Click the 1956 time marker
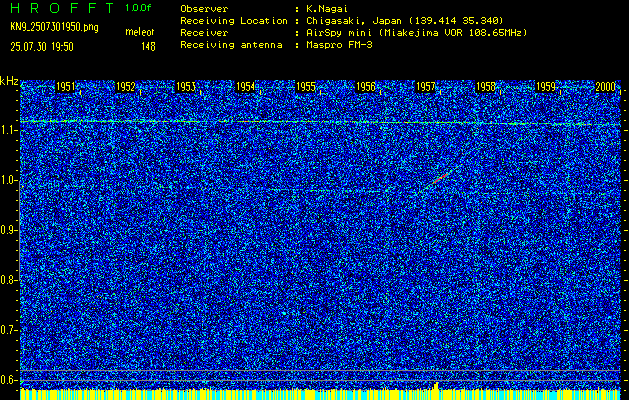This screenshot has width=629, height=400. click(x=365, y=87)
